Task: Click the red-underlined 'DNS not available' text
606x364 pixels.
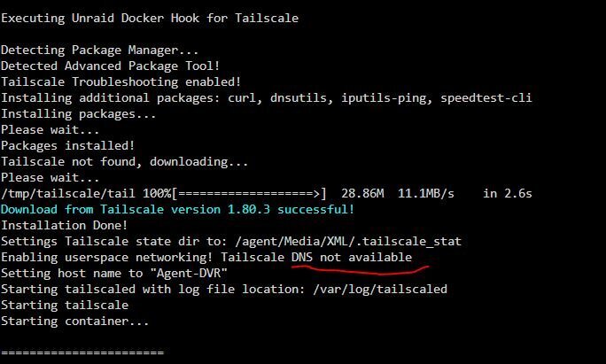Action: click(352, 258)
